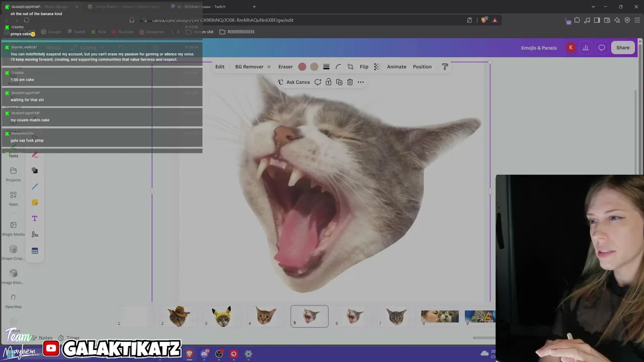The image size is (644, 362).
Task: Click the Brave Rewards triangle icon
Action: tap(495, 20)
